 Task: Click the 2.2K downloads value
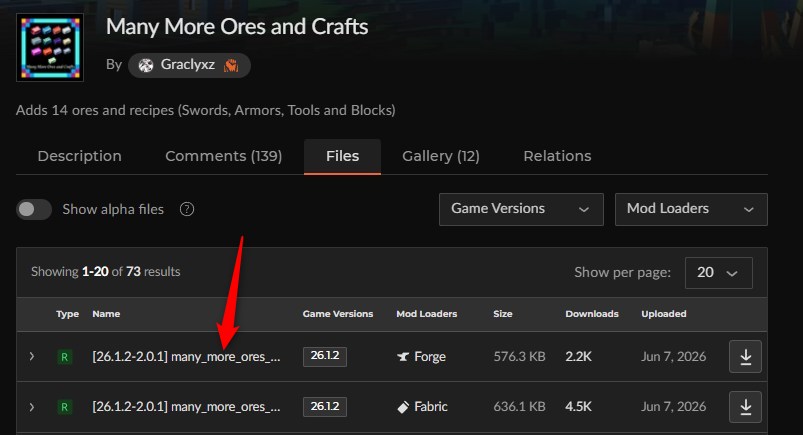point(578,356)
